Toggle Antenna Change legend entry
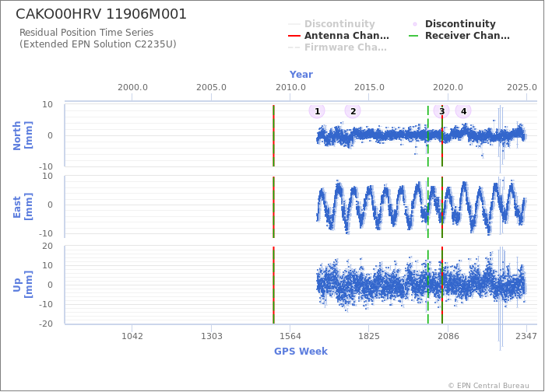This screenshot has width=545, height=392. 339,36
